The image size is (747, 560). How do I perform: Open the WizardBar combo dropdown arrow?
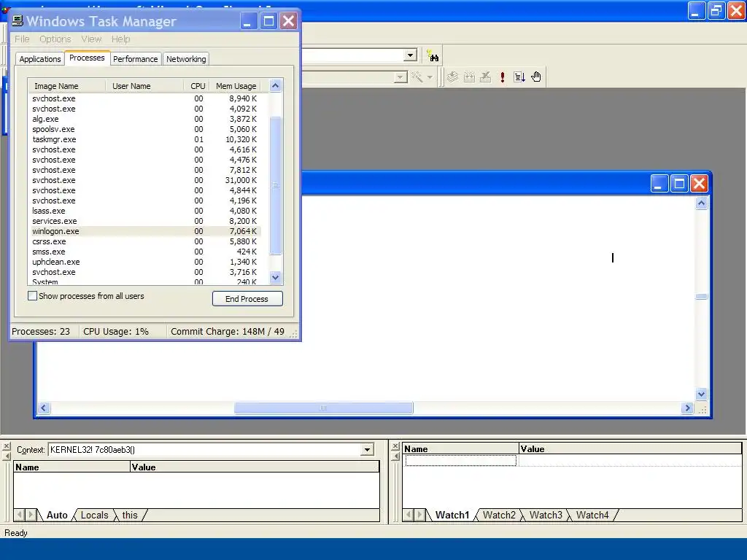click(400, 77)
